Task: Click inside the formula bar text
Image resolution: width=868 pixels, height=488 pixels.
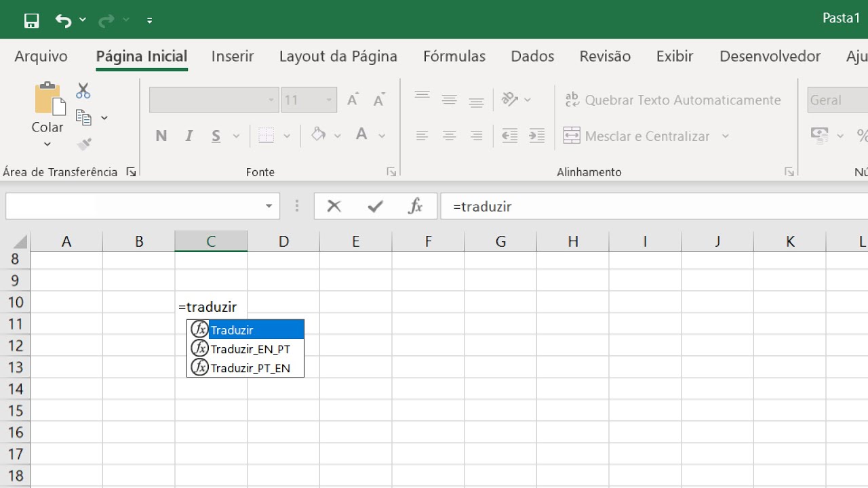Action: (x=610, y=206)
